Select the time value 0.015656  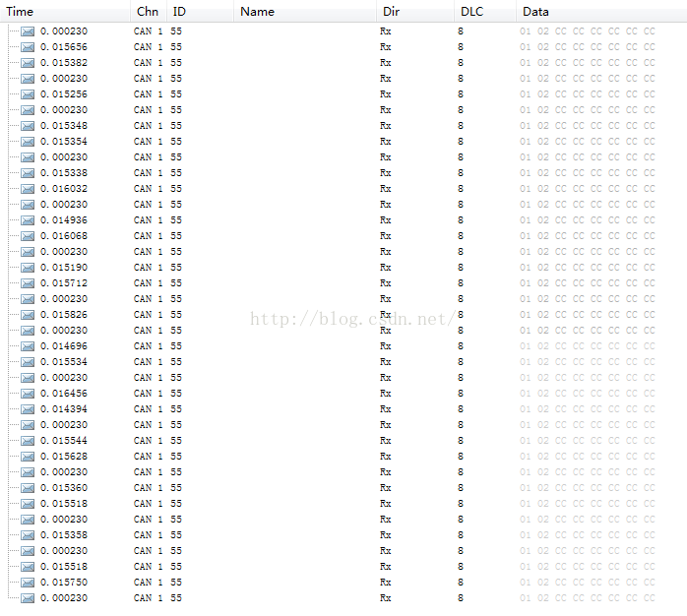[64, 47]
